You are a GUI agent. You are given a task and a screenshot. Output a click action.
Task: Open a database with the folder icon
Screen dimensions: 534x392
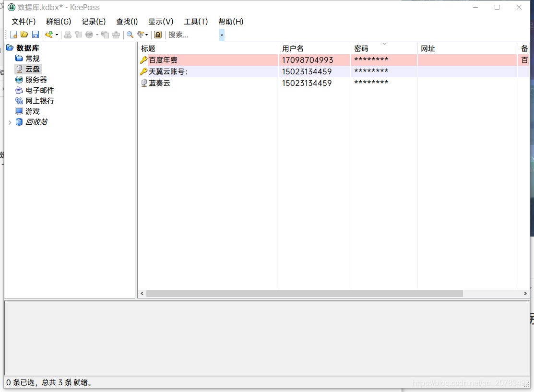click(24, 35)
